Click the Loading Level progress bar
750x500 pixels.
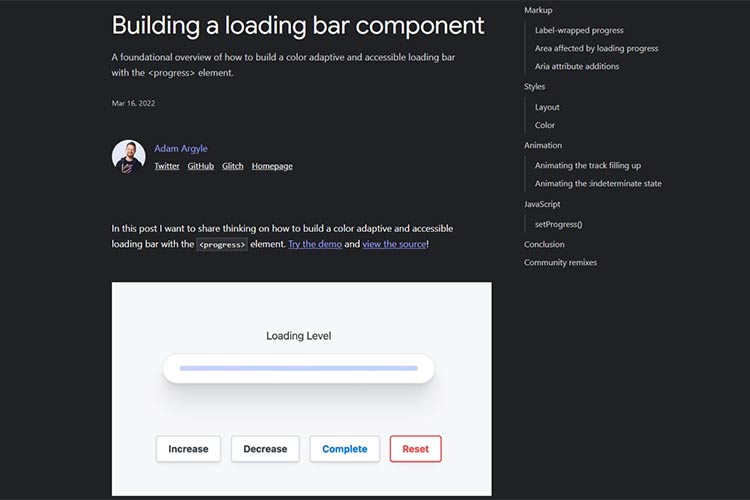point(298,368)
